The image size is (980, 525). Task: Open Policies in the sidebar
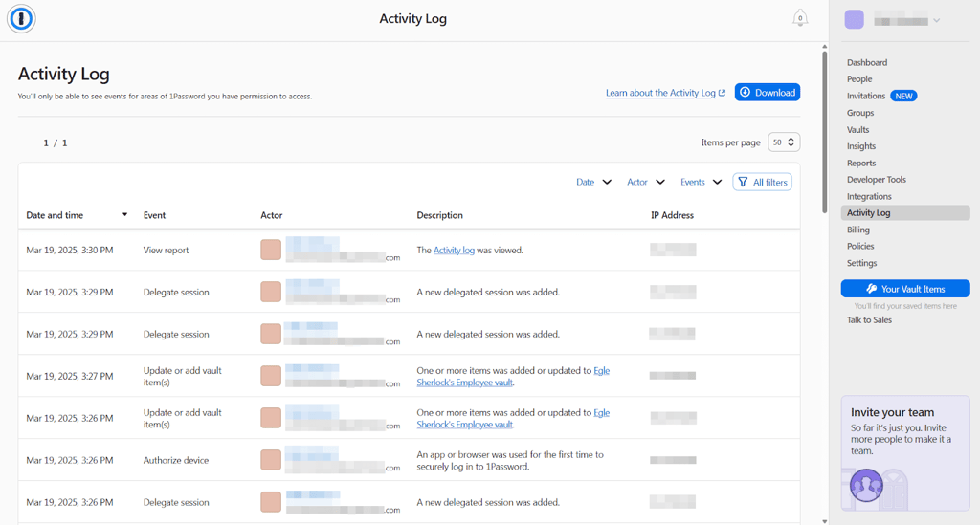point(860,247)
